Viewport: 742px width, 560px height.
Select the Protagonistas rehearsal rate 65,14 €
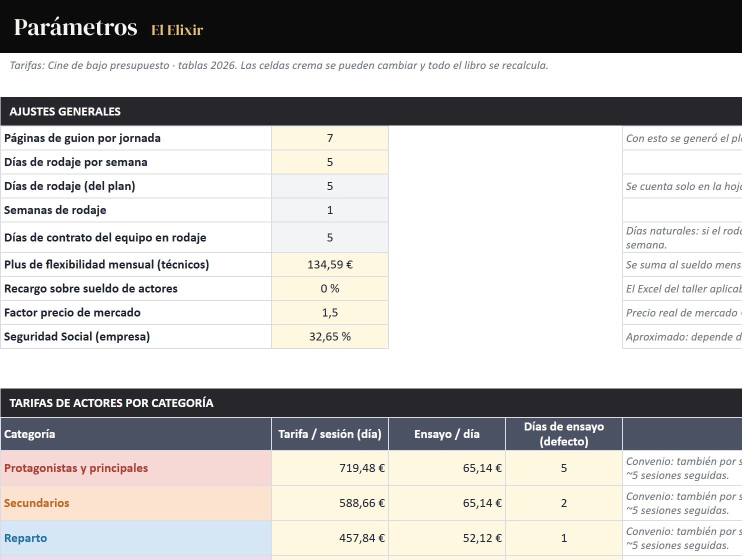(x=447, y=468)
